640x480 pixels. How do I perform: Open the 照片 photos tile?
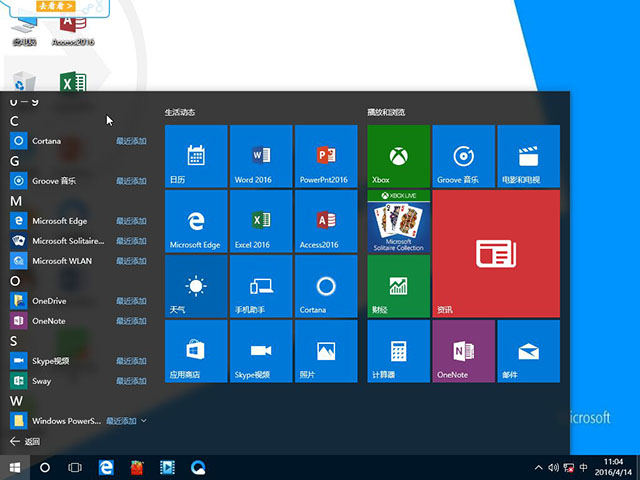tap(326, 351)
